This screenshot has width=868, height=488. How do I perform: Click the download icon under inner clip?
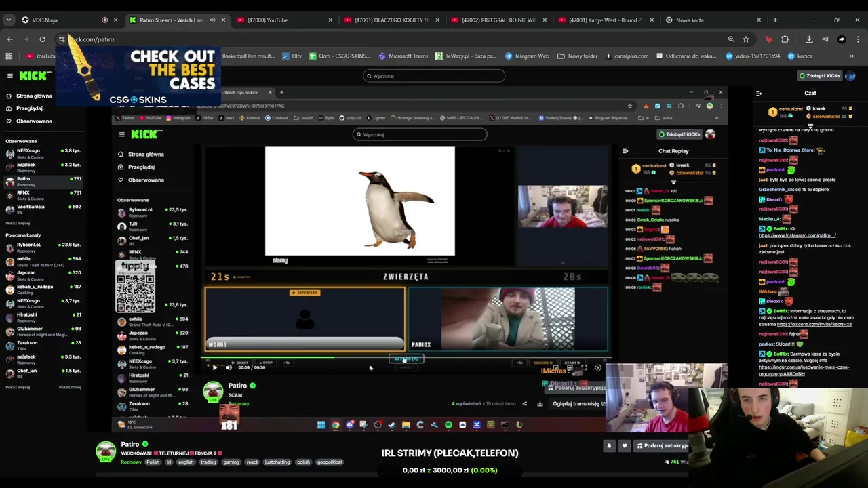(540, 404)
